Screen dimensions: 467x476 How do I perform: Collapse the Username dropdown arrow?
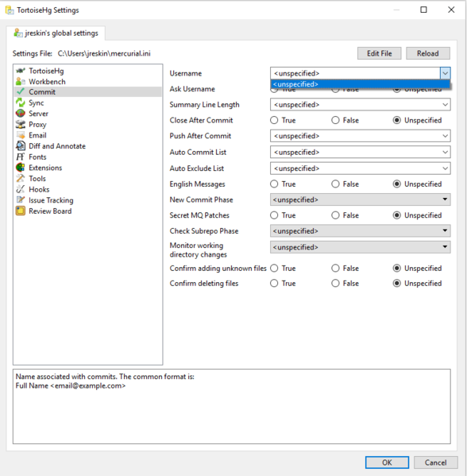coord(445,73)
